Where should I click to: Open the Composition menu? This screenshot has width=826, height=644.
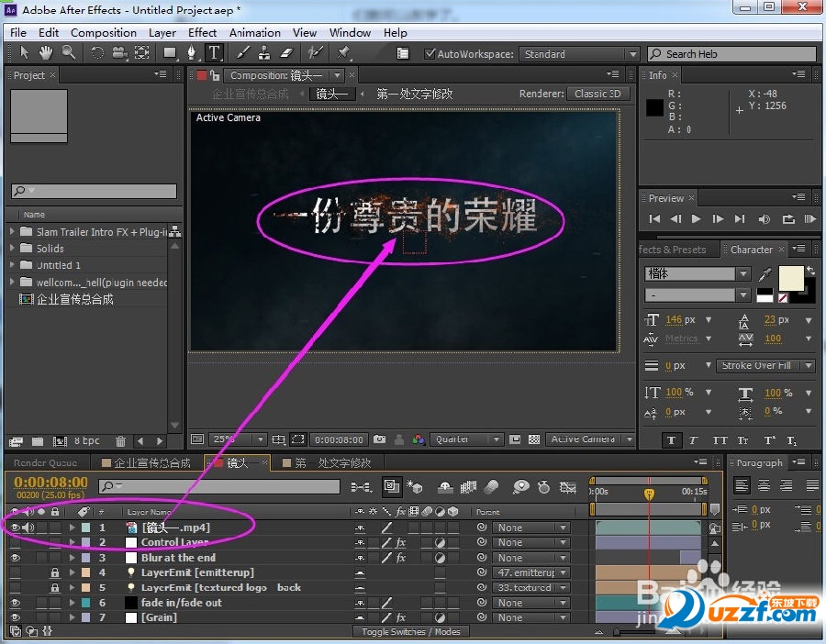coord(103,33)
